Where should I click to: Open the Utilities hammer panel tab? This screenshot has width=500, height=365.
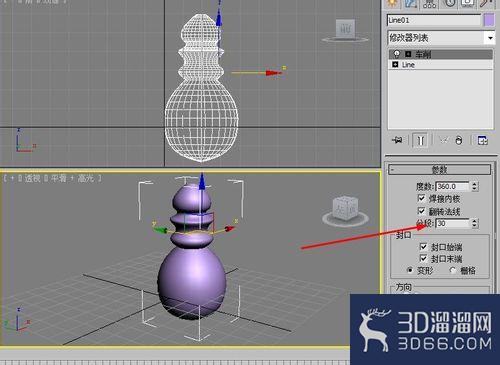[x=486, y=3]
